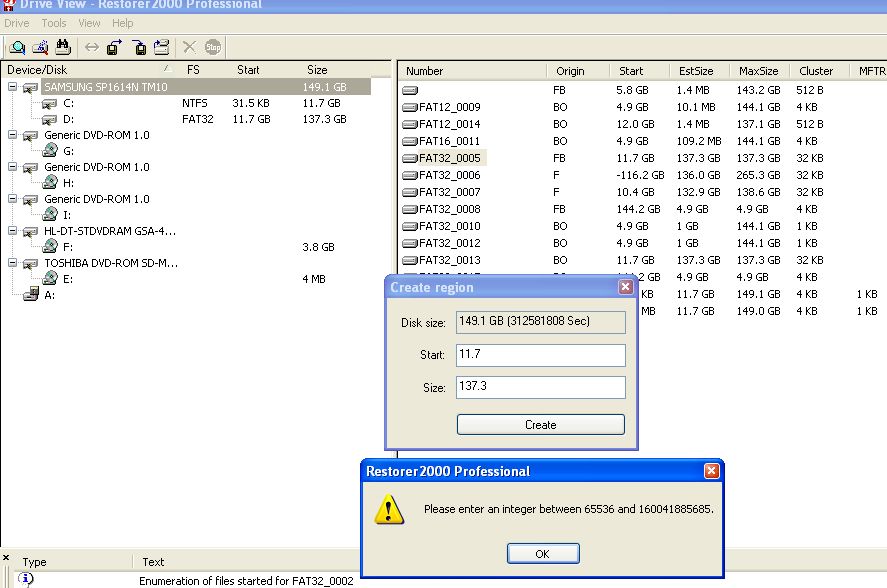Select the HL-DT-STDVDRAM GSA-4... tree row

tap(110, 231)
